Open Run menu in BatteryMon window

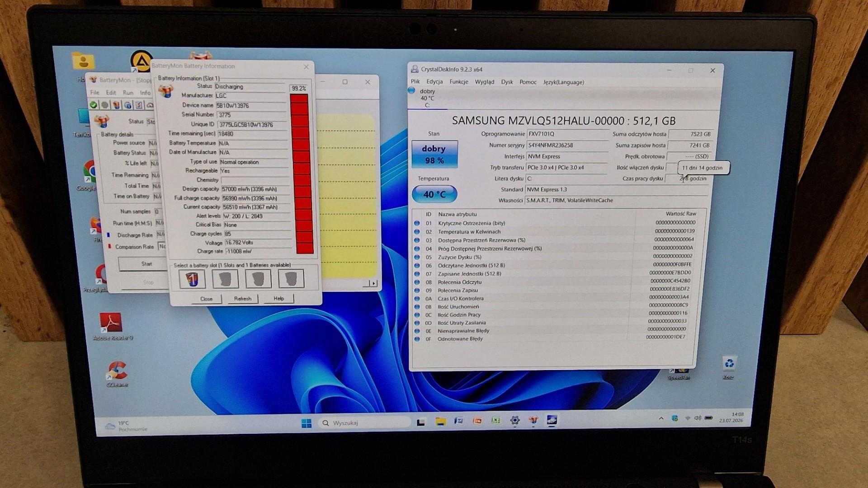point(128,93)
